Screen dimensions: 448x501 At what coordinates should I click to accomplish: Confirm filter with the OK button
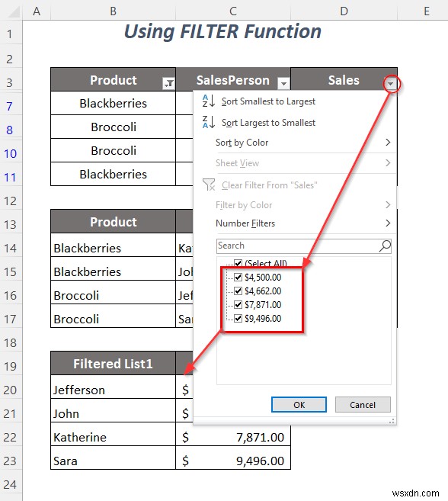pyautogui.click(x=299, y=405)
